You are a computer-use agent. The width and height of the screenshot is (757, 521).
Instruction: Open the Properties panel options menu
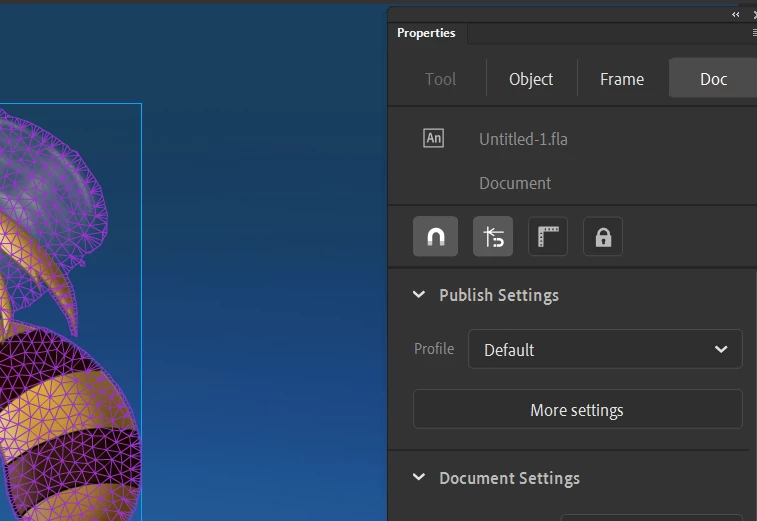pyautogui.click(x=754, y=33)
